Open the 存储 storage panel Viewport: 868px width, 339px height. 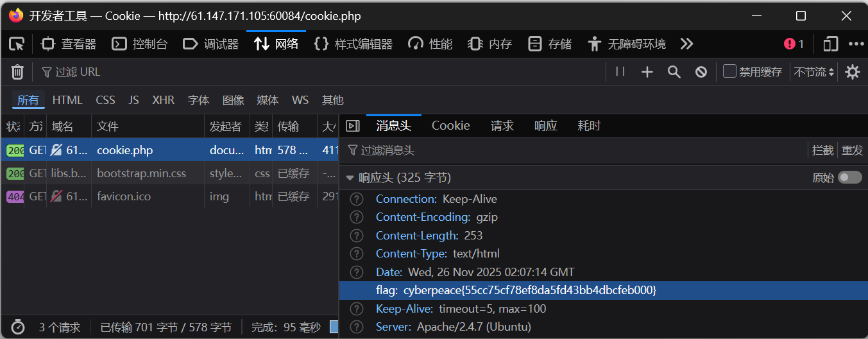[550, 44]
